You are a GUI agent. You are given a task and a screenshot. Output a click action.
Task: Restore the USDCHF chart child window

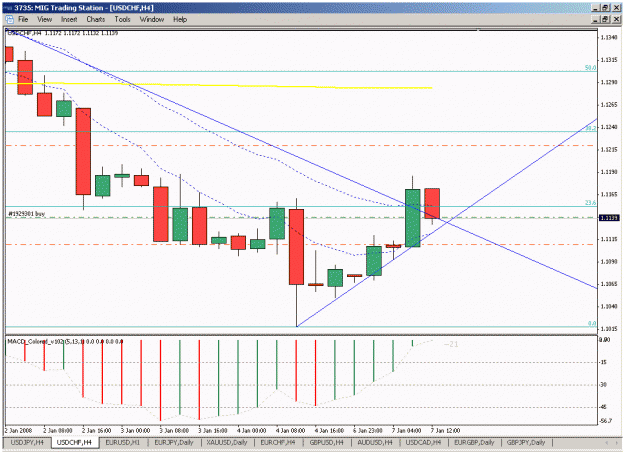coord(605,19)
